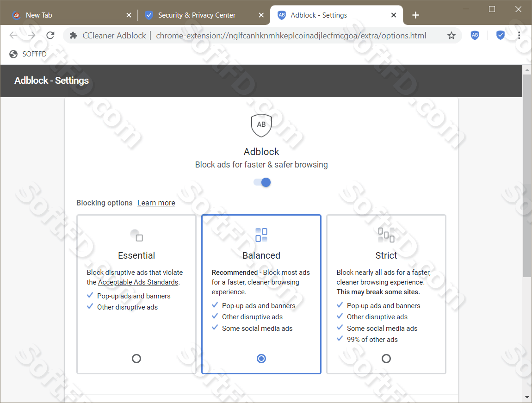Open a new tab with the plus button
The image size is (532, 403).
click(415, 15)
